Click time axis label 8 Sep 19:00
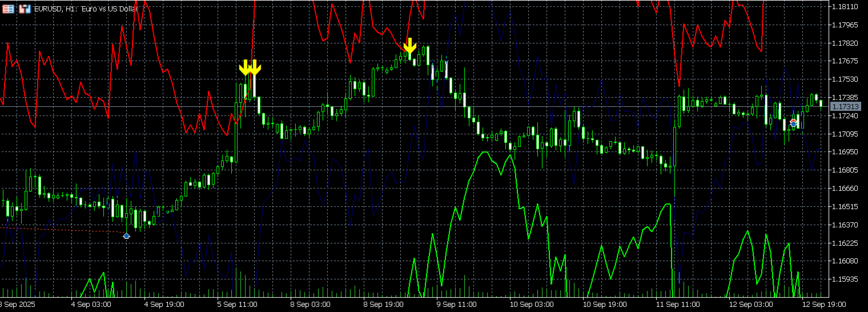Image resolution: width=868 pixels, height=312 pixels. coord(383,305)
